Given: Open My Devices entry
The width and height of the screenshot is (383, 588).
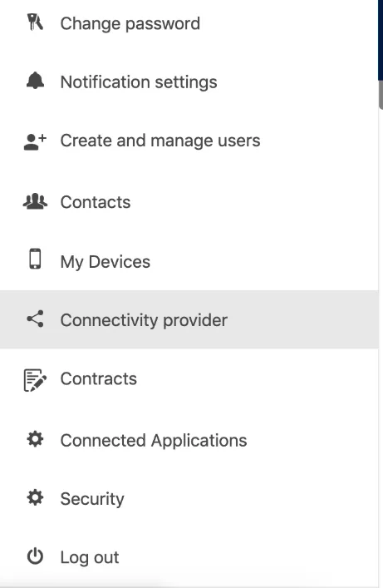Looking at the screenshot, I should click(105, 262).
